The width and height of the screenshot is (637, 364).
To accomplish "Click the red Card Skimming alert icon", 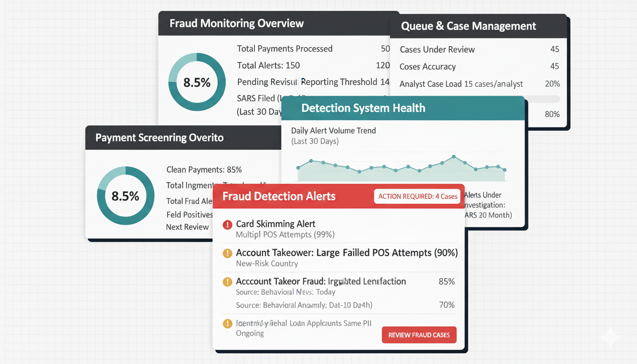I will click(x=227, y=225).
